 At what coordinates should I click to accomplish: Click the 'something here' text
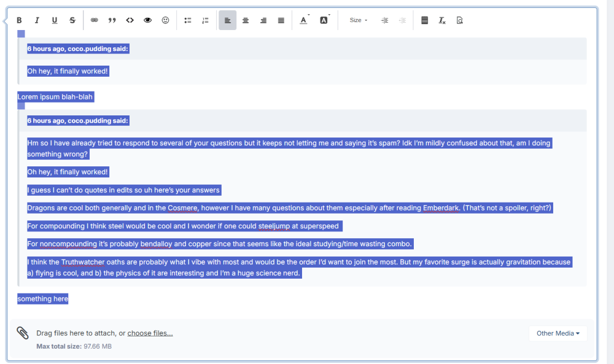[43, 299]
